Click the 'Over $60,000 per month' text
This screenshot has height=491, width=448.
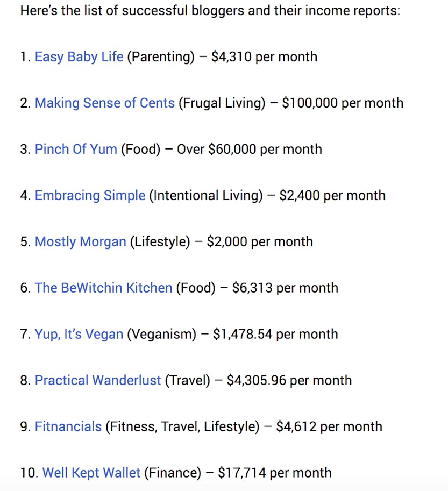pos(249,150)
